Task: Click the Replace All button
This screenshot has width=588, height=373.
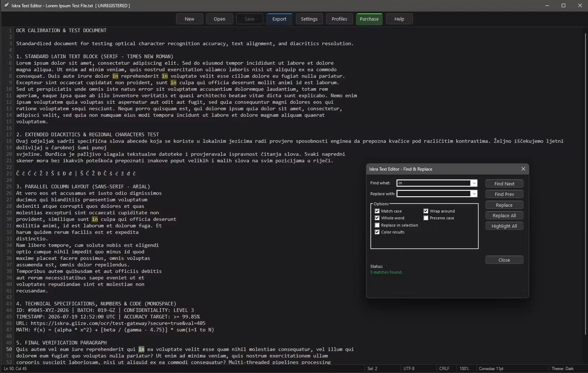Action: click(504, 215)
